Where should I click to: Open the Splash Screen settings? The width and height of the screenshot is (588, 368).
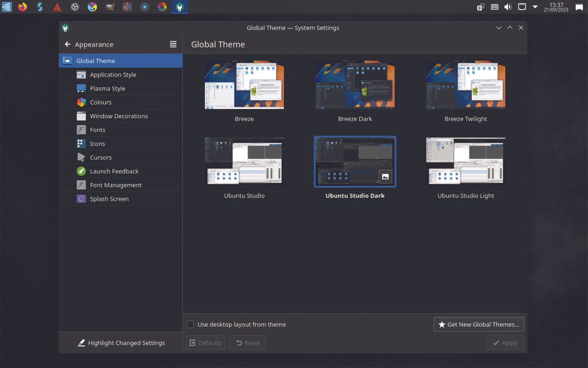click(x=109, y=199)
